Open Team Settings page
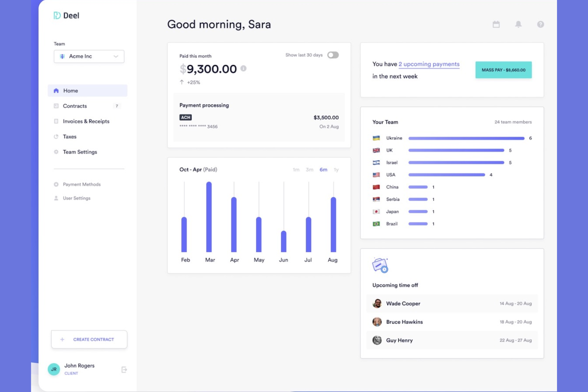Image resolution: width=588 pixels, height=392 pixels. click(80, 152)
